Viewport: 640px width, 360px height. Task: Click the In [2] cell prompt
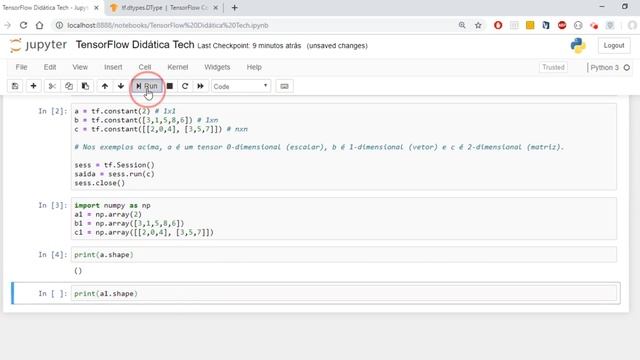[53, 111]
